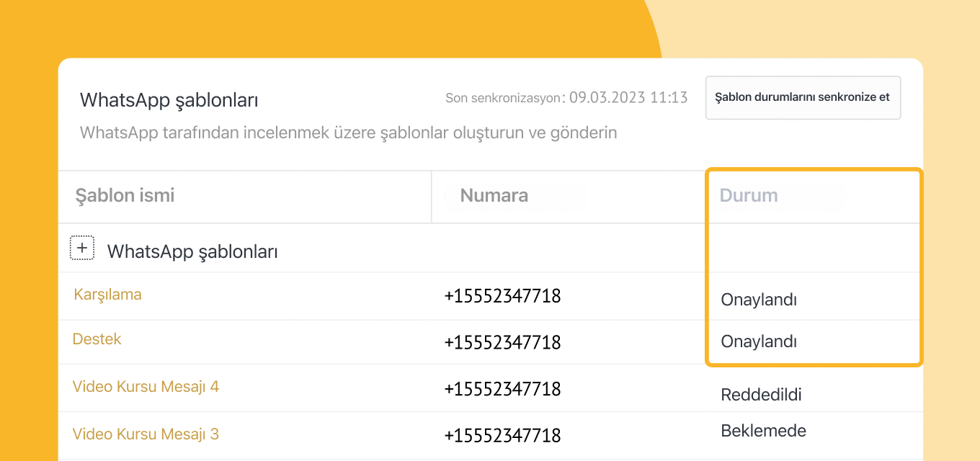Select phone number in Video Kursu Mesajı 3 row

tap(502, 436)
